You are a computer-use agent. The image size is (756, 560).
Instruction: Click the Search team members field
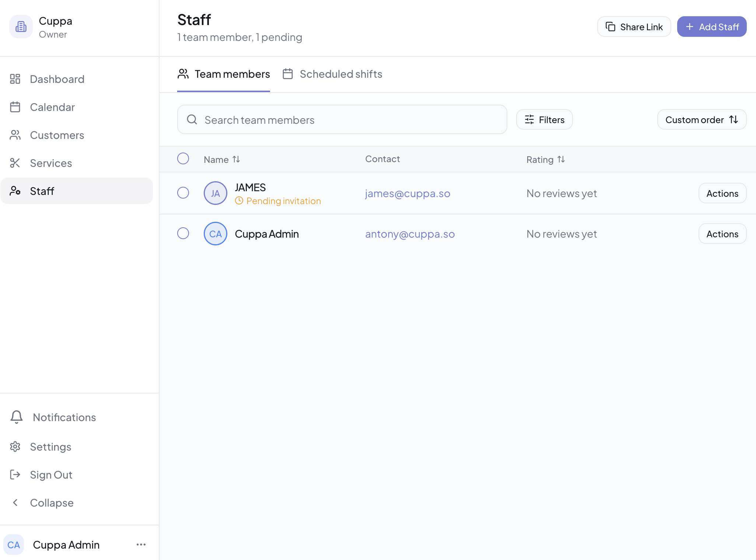click(x=342, y=119)
